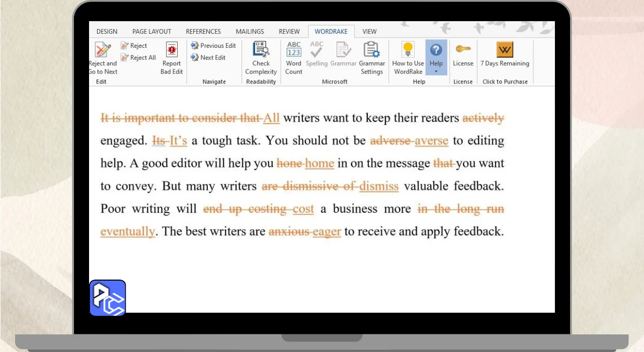Click the Reject edit button
This screenshot has height=352, width=644.
(134, 46)
